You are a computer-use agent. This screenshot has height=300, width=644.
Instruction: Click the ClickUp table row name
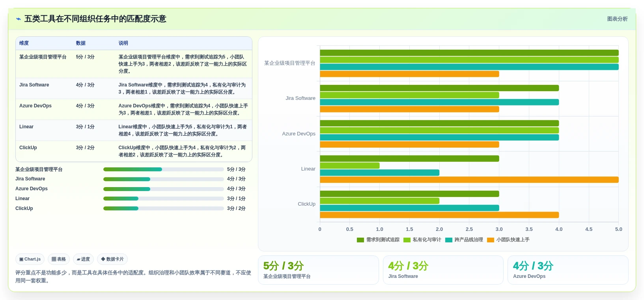[x=28, y=148]
